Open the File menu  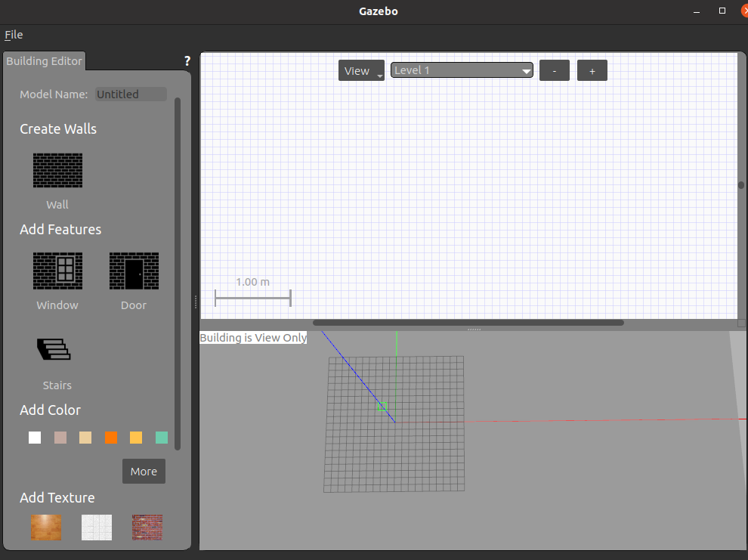point(14,35)
